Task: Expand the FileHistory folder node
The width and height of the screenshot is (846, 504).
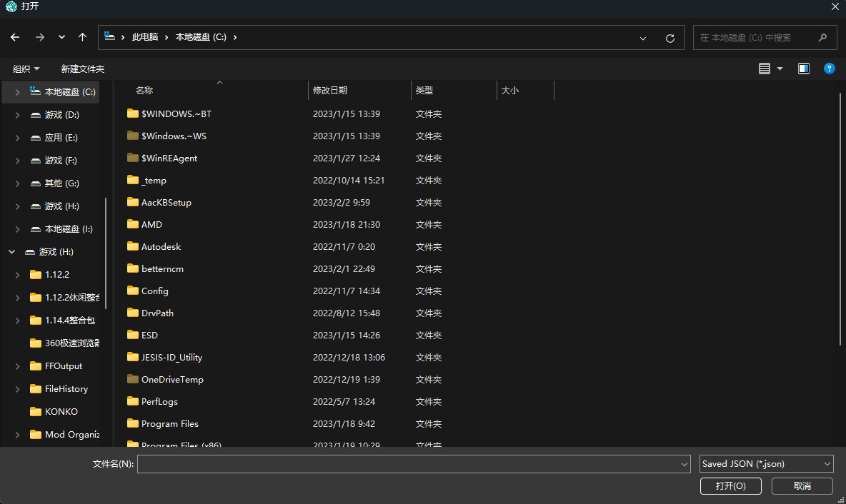Action: (x=17, y=388)
